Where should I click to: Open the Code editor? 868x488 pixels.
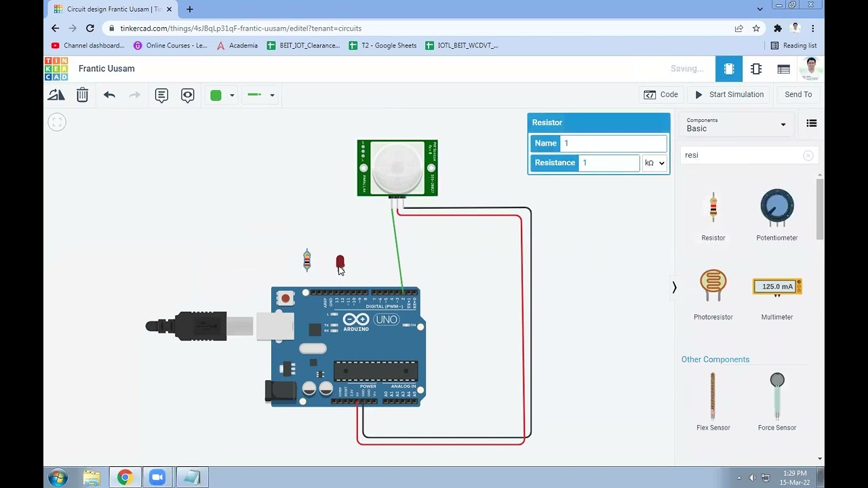[x=661, y=94]
